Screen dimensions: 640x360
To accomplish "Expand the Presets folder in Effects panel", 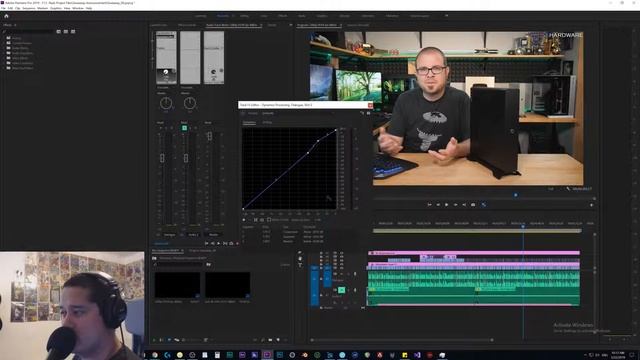I will (9, 38).
